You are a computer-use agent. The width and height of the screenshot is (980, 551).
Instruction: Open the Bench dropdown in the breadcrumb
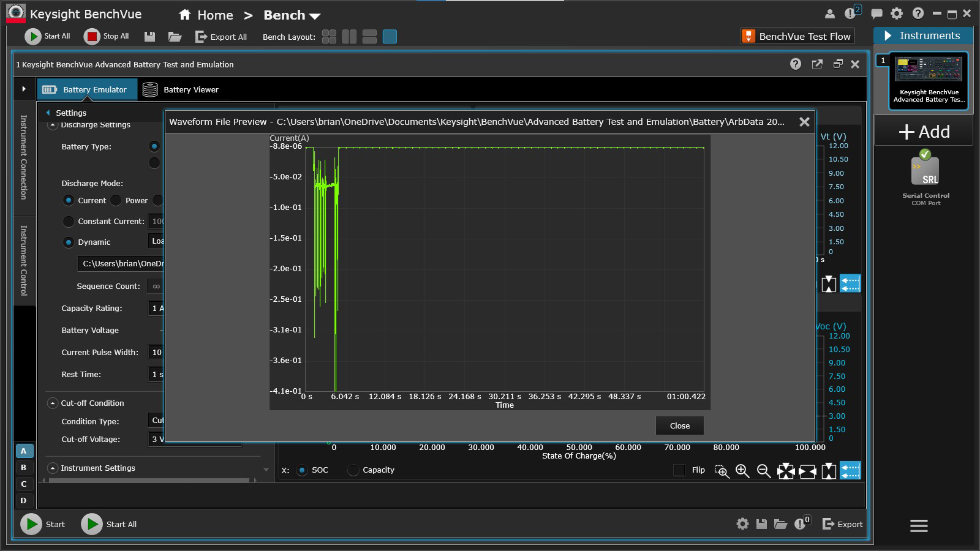(x=292, y=15)
